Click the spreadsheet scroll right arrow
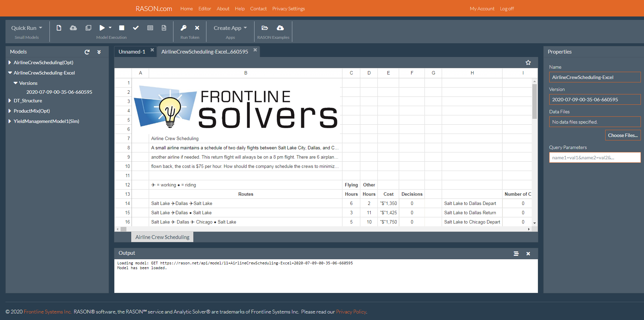Screen dimensions: 644x320 [529, 229]
